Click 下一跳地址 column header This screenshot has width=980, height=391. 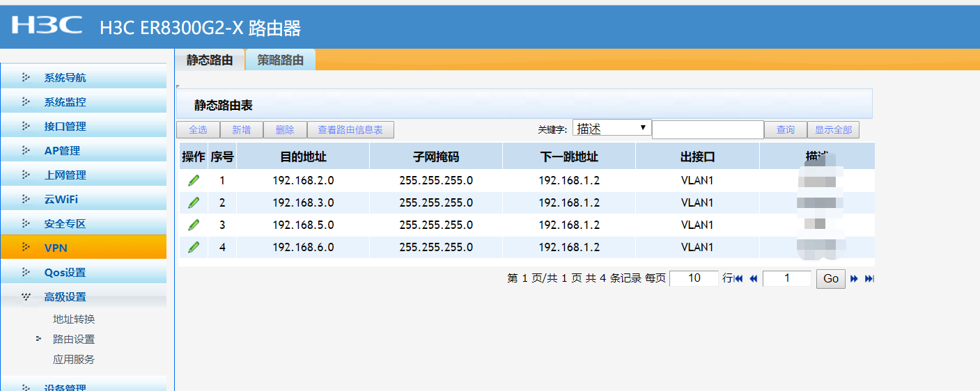pos(569,157)
